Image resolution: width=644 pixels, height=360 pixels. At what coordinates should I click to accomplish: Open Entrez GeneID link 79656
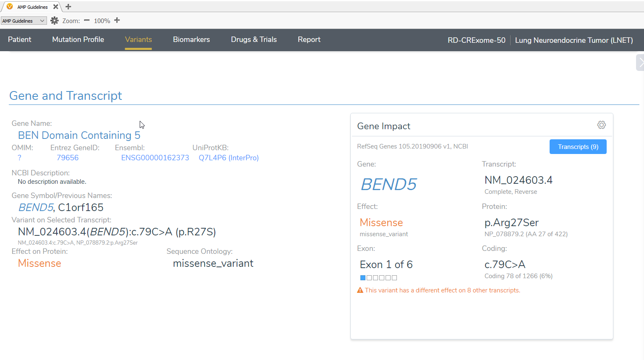pyautogui.click(x=68, y=158)
